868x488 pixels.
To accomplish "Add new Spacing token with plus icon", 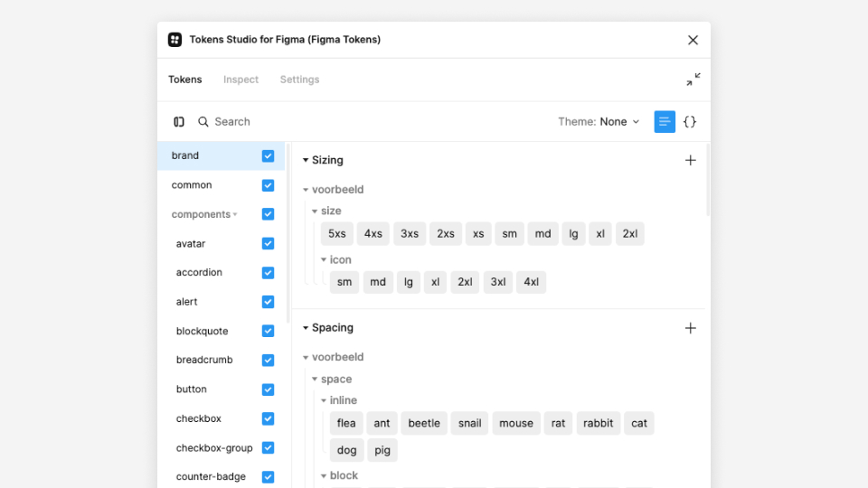I will [690, 328].
